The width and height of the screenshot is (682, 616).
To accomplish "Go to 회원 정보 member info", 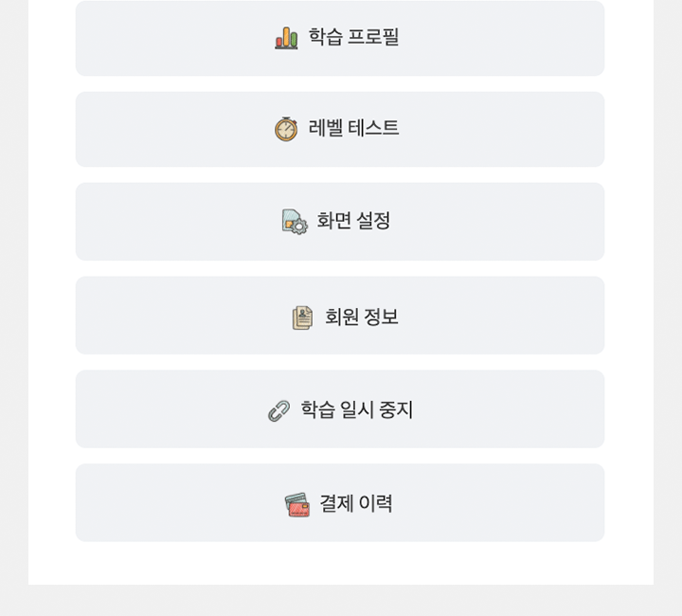I will point(339,316).
